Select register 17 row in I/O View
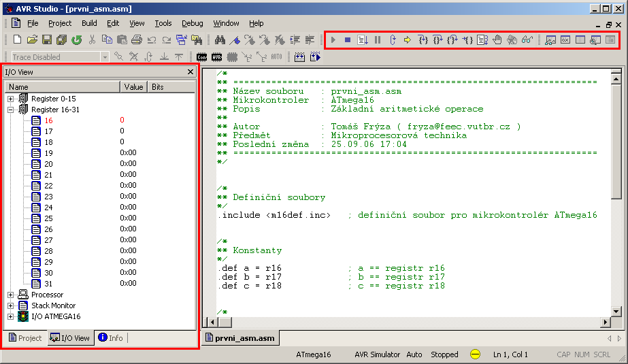 [100, 131]
